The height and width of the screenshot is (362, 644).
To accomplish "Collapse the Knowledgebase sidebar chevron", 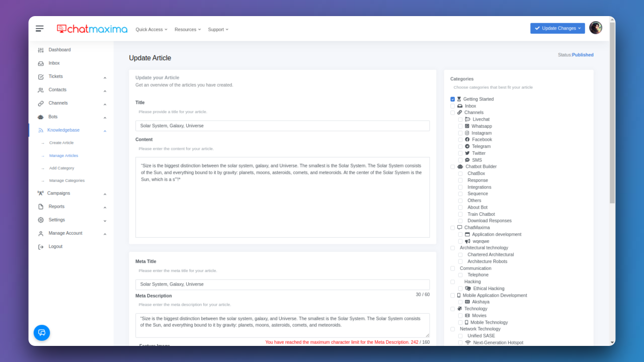I will click(x=105, y=131).
